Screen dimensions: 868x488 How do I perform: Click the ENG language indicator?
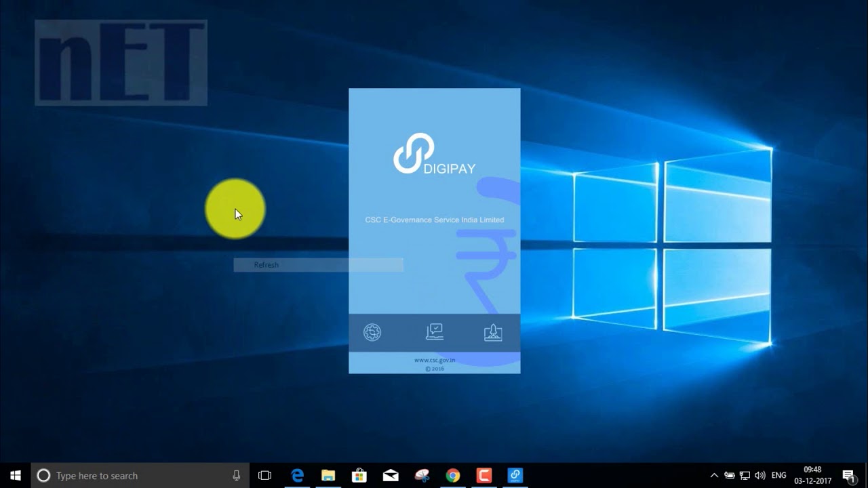tap(779, 476)
